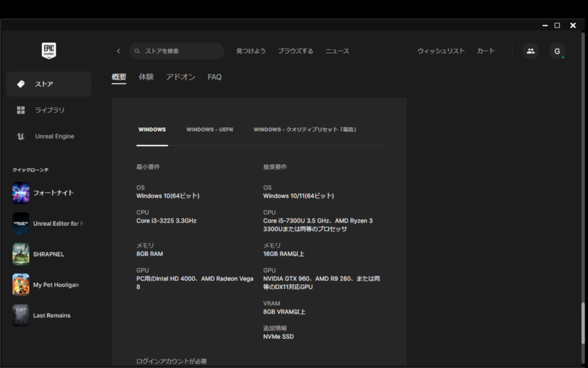This screenshot has height=368, width=588.
Task: Open the ウィッシュリスト link
Action: [x=441, y=51]
